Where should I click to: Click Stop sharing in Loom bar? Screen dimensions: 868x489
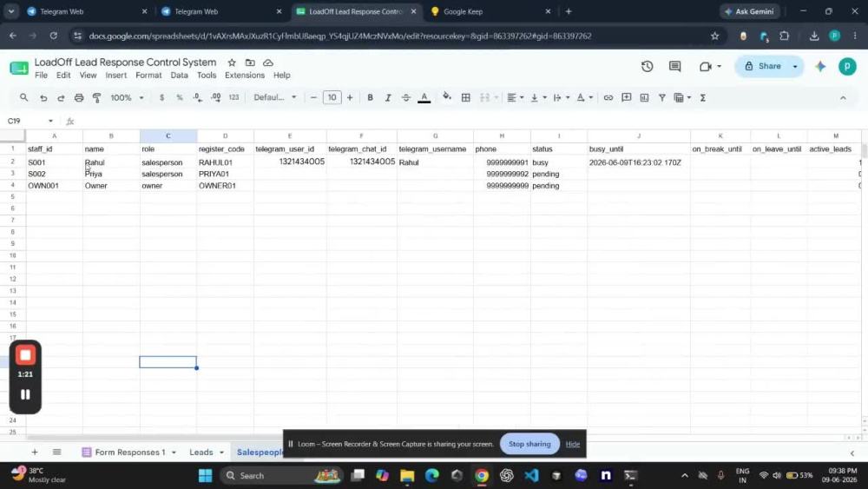[x=529, y=444]
